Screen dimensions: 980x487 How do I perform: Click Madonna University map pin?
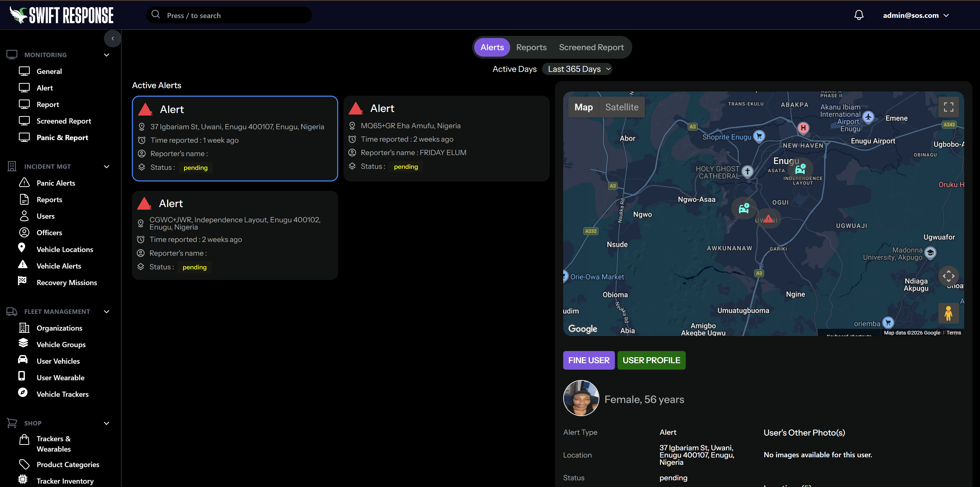[x=930, y=253]
